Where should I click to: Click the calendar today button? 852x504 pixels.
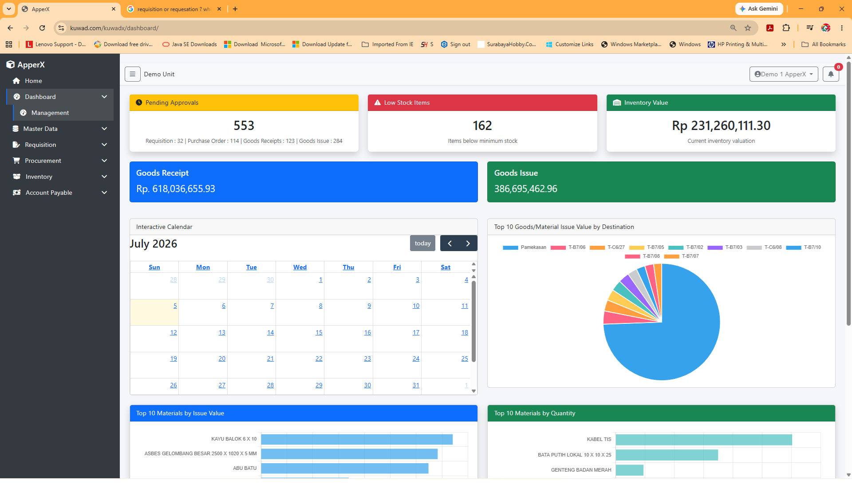click(422, 243)
